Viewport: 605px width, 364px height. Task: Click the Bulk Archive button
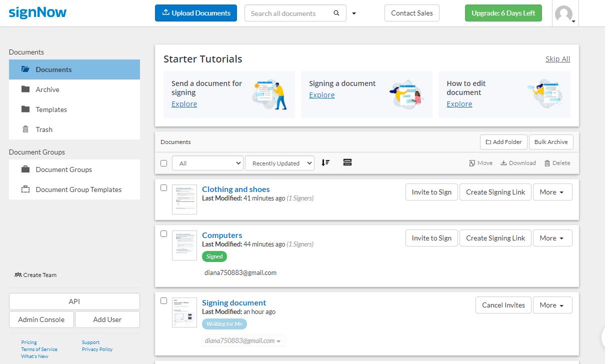point(551,142)
